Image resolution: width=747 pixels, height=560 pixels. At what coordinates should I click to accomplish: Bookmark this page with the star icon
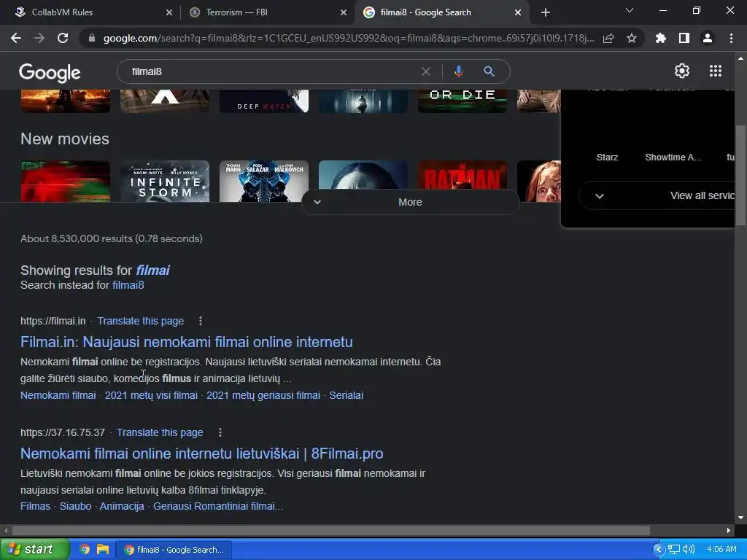(x=632, y=38)
